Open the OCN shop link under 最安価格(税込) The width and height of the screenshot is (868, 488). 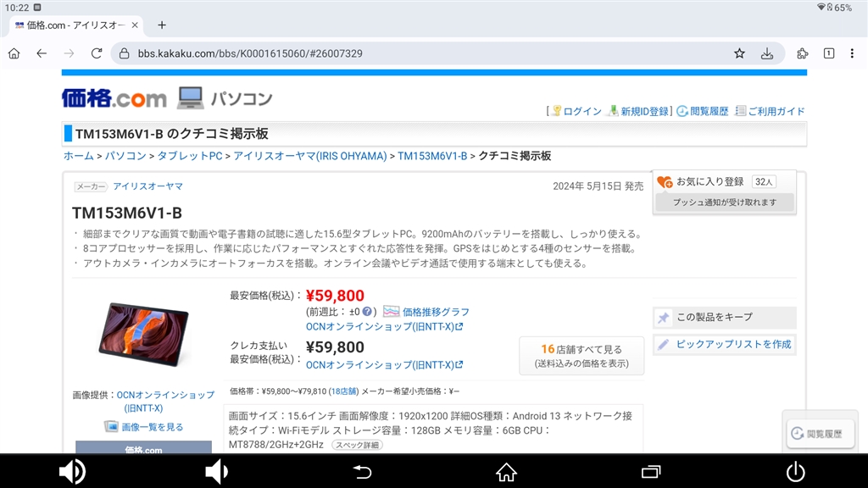click(384, 326)
